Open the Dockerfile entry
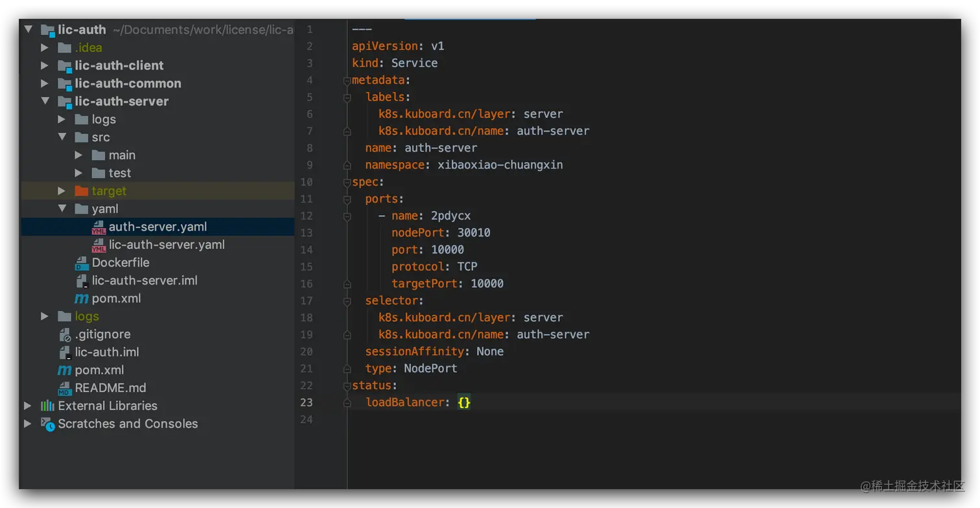 [121, 262]
